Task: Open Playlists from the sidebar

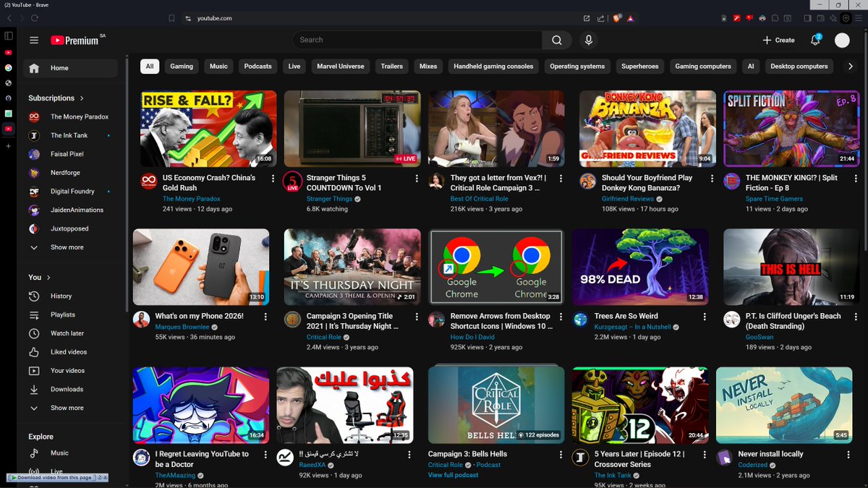Action: click(x=71, y=315)
